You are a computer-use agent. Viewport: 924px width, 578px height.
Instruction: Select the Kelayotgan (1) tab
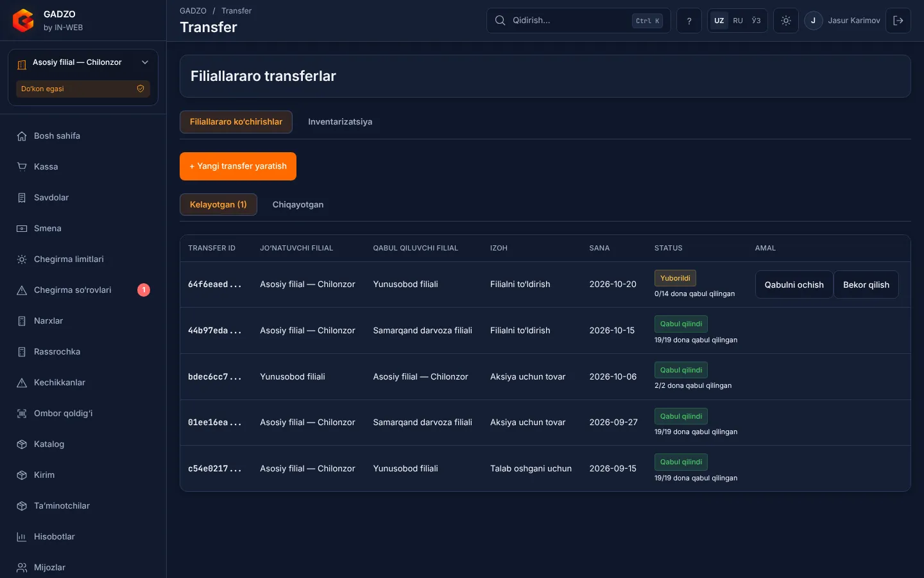(x=218, y=205)
